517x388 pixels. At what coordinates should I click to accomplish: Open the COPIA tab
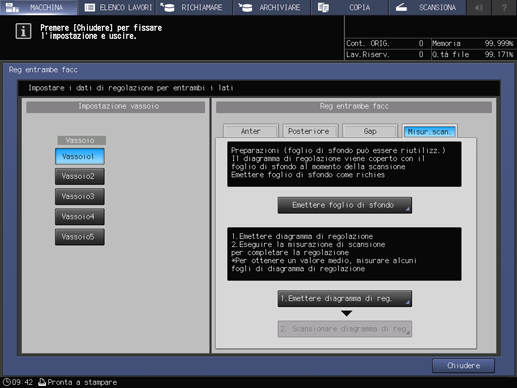349,7
